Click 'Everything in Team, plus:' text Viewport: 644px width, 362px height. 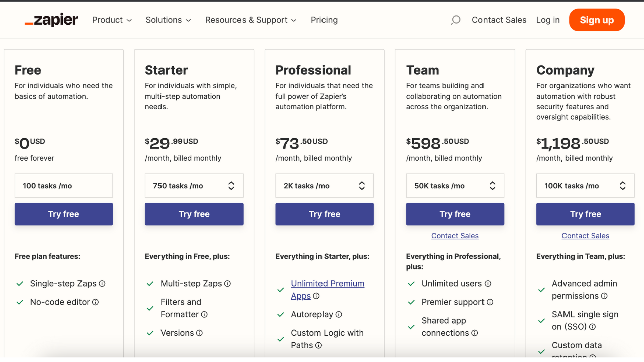pyautogui.click(x=581, y=256)
